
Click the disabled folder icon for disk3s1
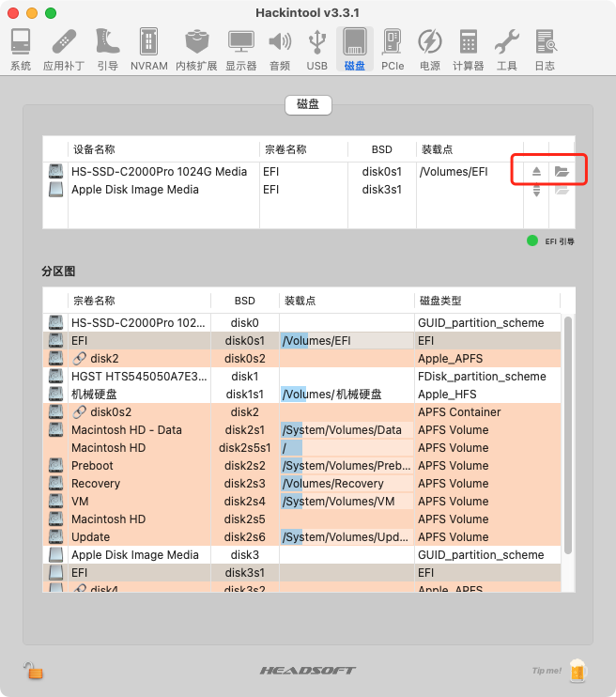pos(562,190)
